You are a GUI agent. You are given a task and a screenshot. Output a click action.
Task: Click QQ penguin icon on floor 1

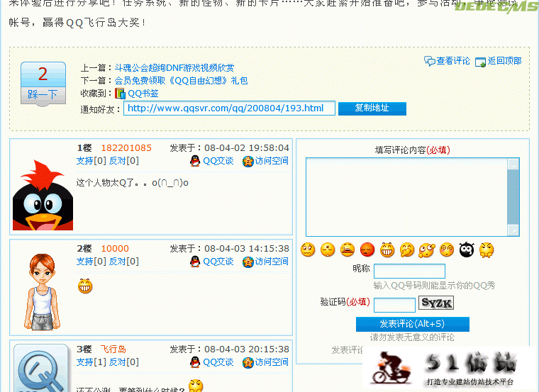(195, 161)
